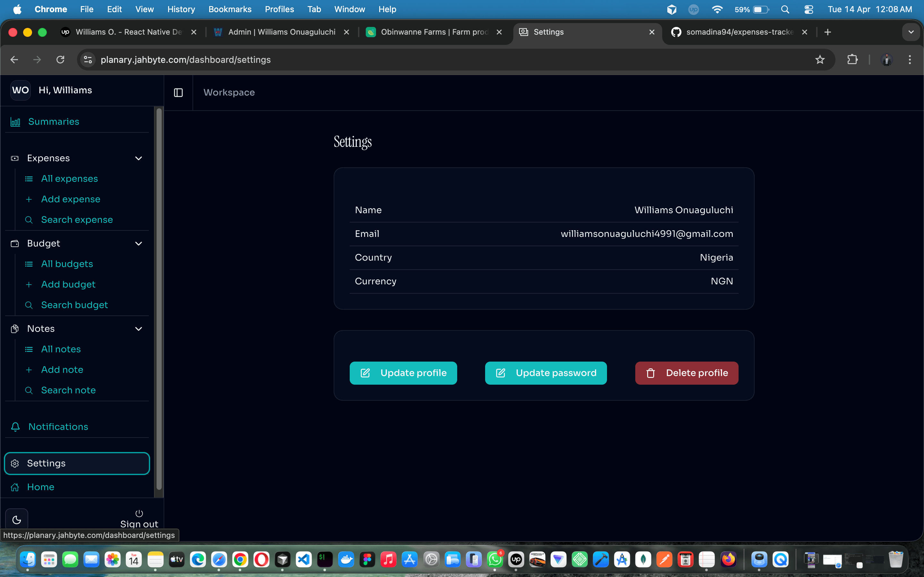Screen dimensions: 924x577
Task: Click the WO avatar badge
Action: point(21,90)
